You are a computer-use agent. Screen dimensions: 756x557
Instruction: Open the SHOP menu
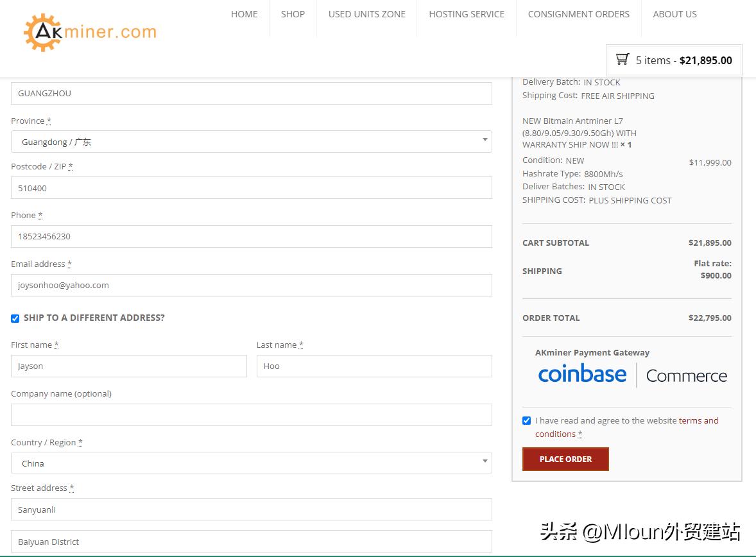(x=293, y=13)
